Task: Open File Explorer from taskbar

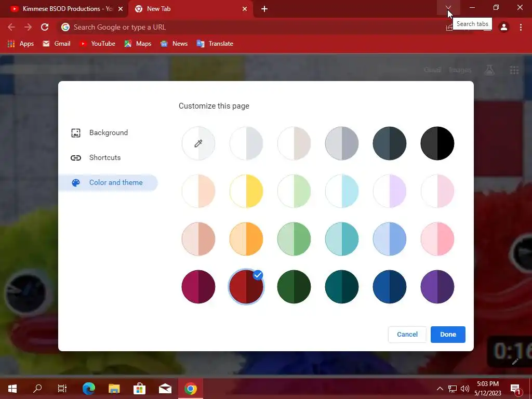Action: (114, 389)
